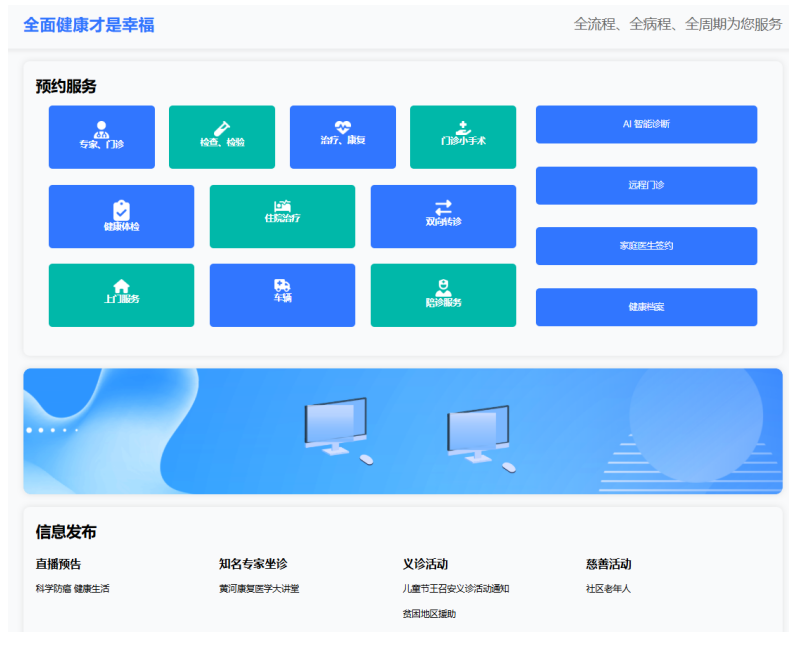This screenshot has height=654, width=793.
Task: Select the 陪诊服务 nurse icon
Action: click(443, 287)
